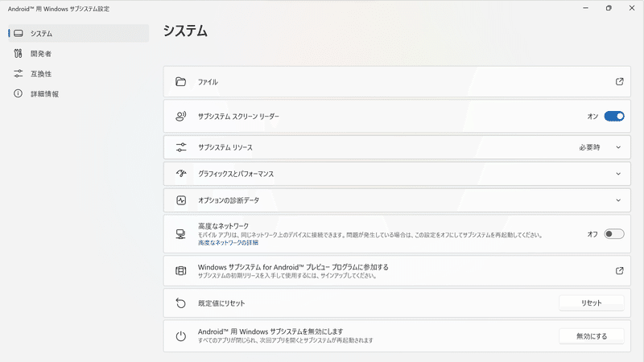Turn off サブシステム スクリーン リーダー toggle
The width and height of the screenshot is (644, 362).
(614, 117)
